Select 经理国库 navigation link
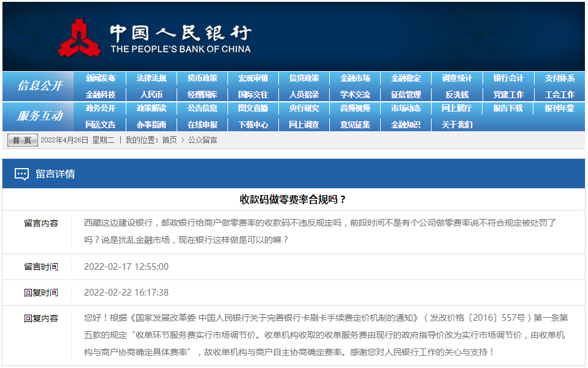Viewport: 588px width, 368px height. point(202,94)
